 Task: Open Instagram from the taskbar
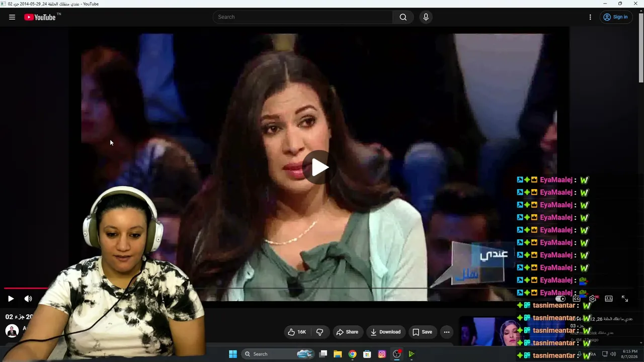(382, 354)
